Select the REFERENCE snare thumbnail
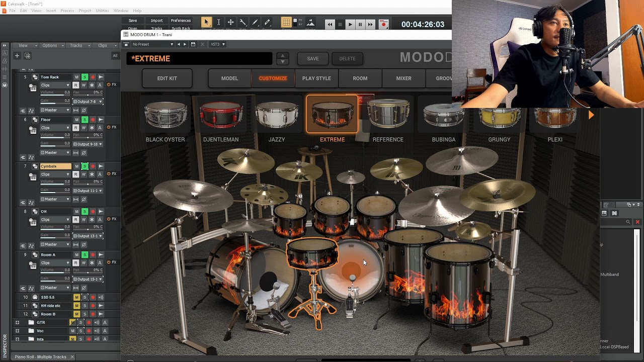 tap(388, 120)
